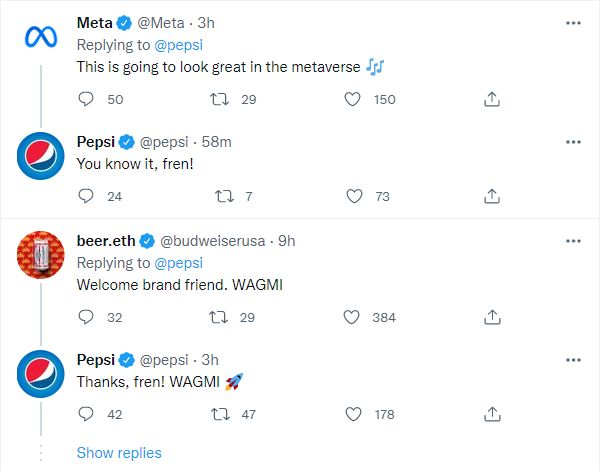Screen dimensions: 600x471
Task: Retweet Meta's metaverse tweet
Action: [219, 99]
